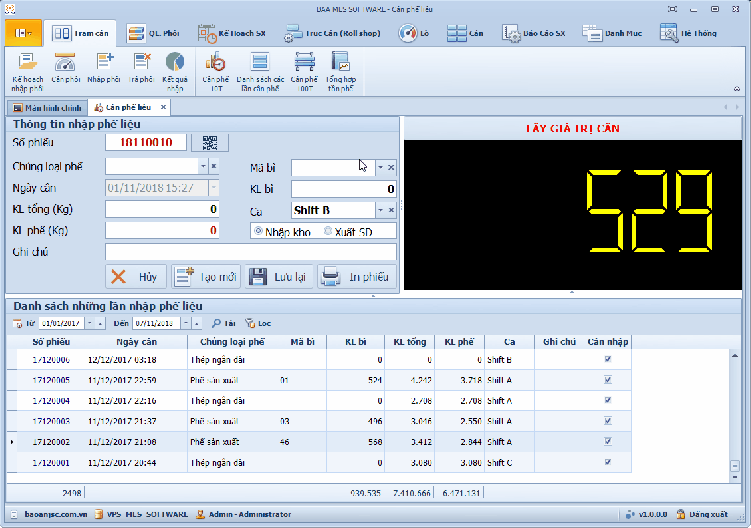
Task: Click the Ghi chú input field
Action: [x=250, y=252]
